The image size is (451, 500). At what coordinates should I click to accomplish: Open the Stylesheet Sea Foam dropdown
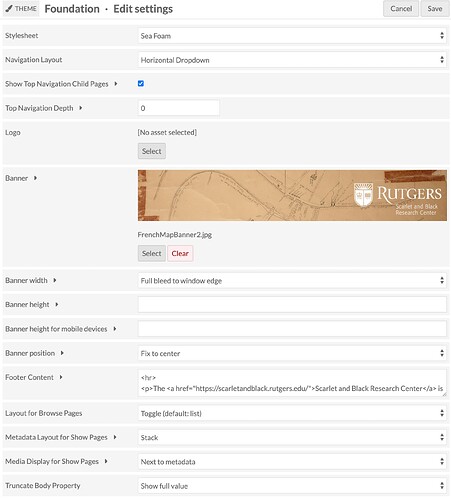tap(292, 36)
